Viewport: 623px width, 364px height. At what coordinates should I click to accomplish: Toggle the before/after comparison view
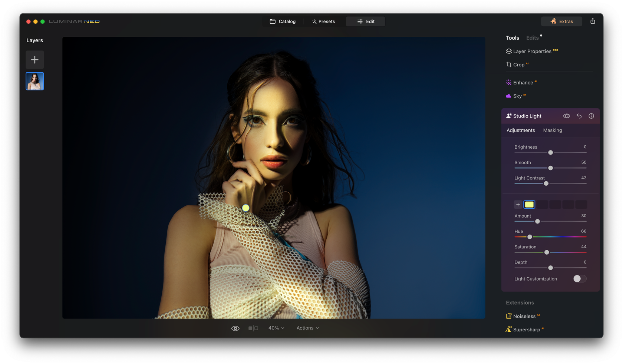point(254,328)
